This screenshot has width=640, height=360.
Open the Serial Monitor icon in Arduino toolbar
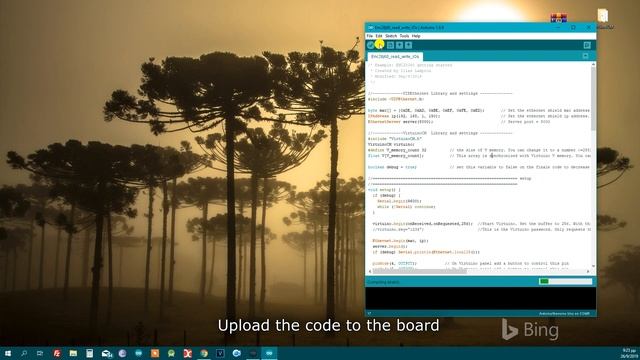click(587, 45)
